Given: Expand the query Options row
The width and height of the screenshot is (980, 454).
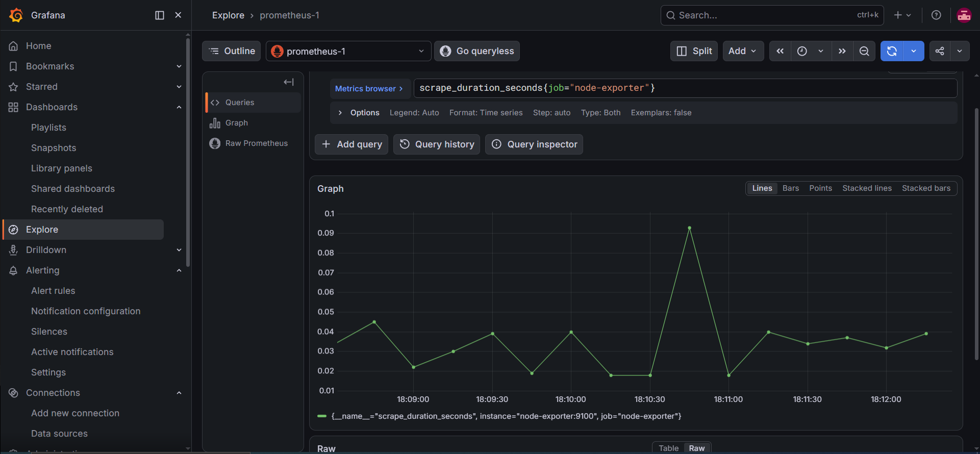Looking at the screenshot, I should (359, 113).
